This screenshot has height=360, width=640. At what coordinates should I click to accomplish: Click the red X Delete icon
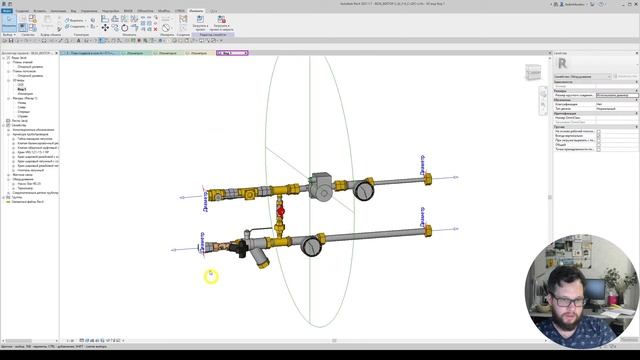[155, 29]
